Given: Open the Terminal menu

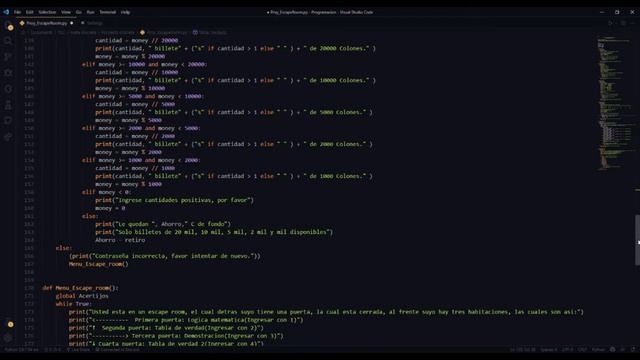Looking at the screenshot, I should click(x=108, y=12).
